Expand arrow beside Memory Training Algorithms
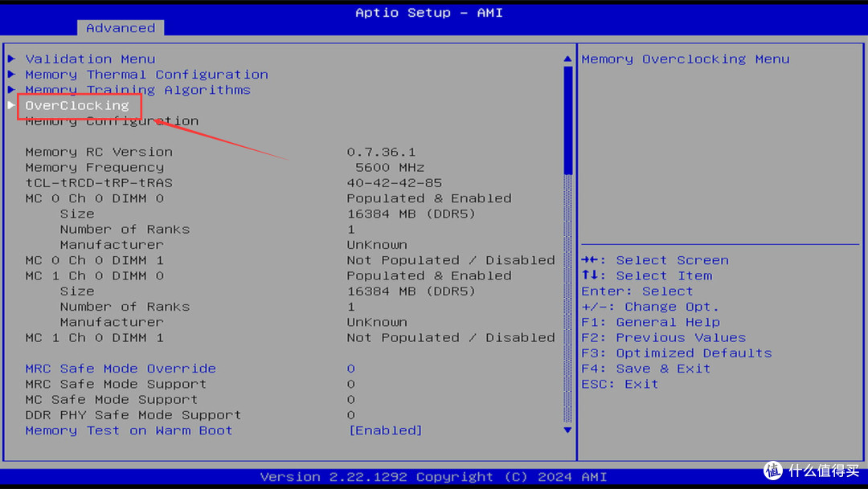Image resolution: width=868 pixels, height=489 pixels. pyautogui.click(x=11, y=90)
